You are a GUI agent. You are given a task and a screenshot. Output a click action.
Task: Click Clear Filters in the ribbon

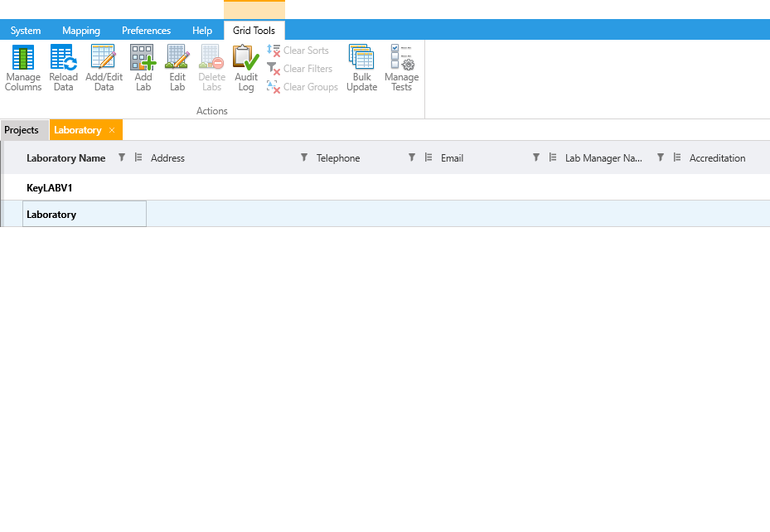[x=299, y=69]
